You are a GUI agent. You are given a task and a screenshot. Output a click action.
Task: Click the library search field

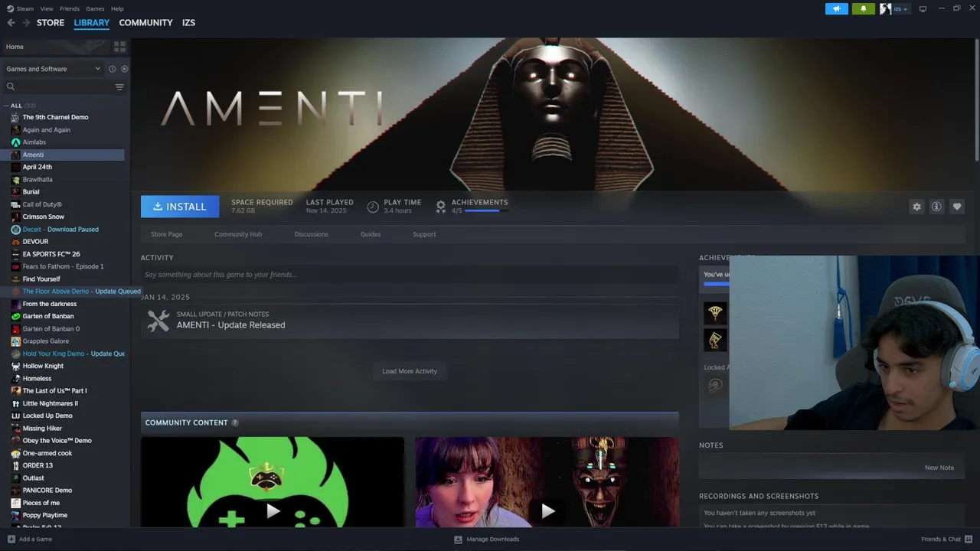58,86
